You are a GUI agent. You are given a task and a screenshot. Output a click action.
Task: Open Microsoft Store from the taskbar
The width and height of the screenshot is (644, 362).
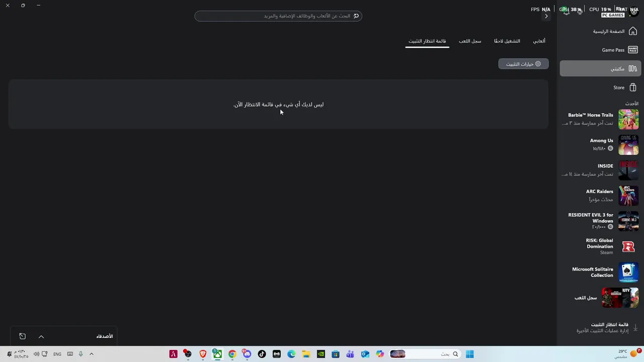click(336, 354)
